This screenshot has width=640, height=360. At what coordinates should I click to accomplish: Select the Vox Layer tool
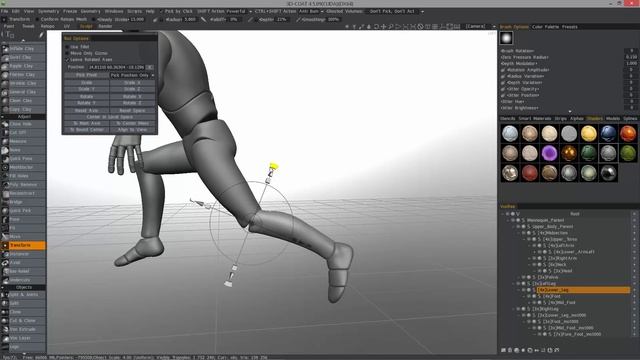[23, 338]
